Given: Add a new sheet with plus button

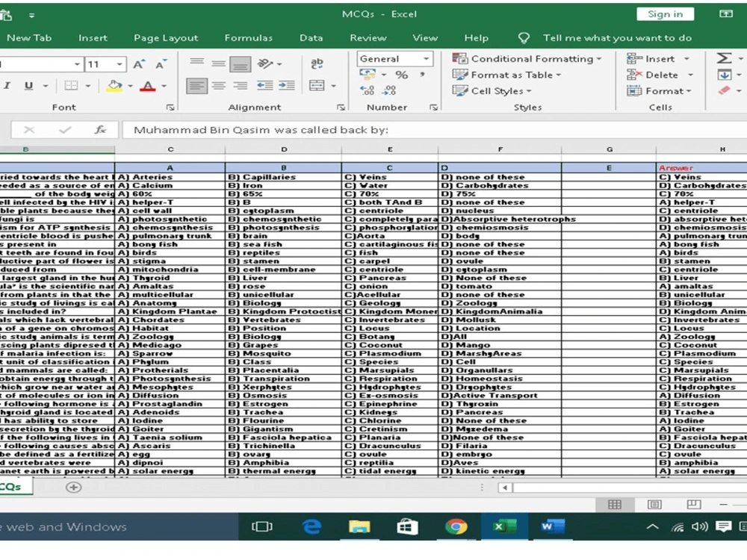Looking at the screenshot, I should (x=73, y=487).
